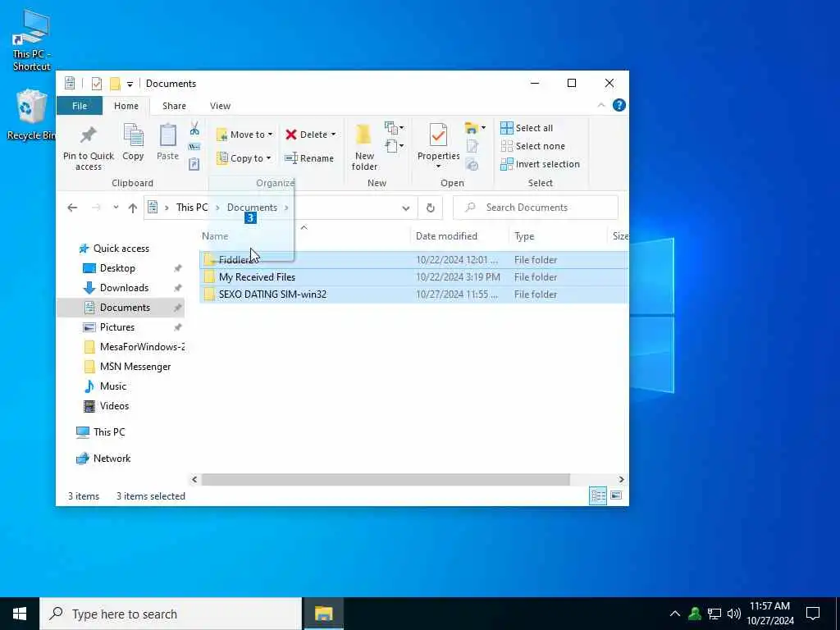This screenshot has width=840, height=630.
Task: Open Downloads in navigation pane
Action: (124, 288)
